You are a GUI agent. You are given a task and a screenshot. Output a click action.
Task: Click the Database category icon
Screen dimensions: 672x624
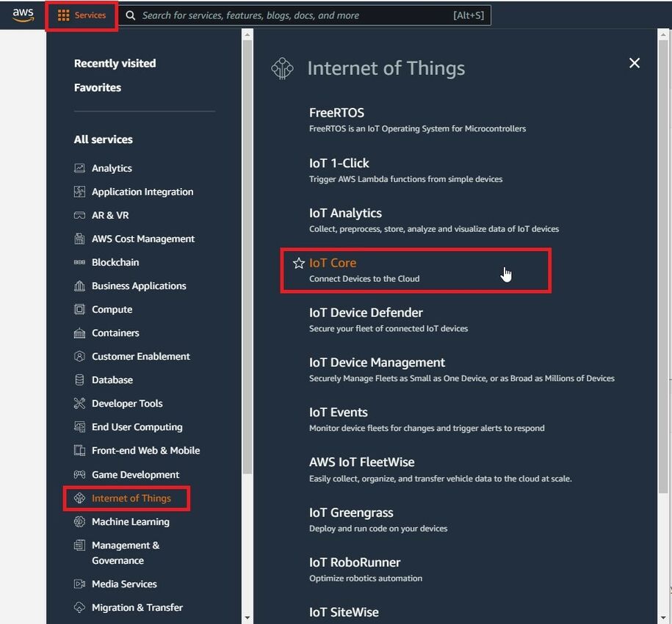pyautogui.click(x=79, y=380)
